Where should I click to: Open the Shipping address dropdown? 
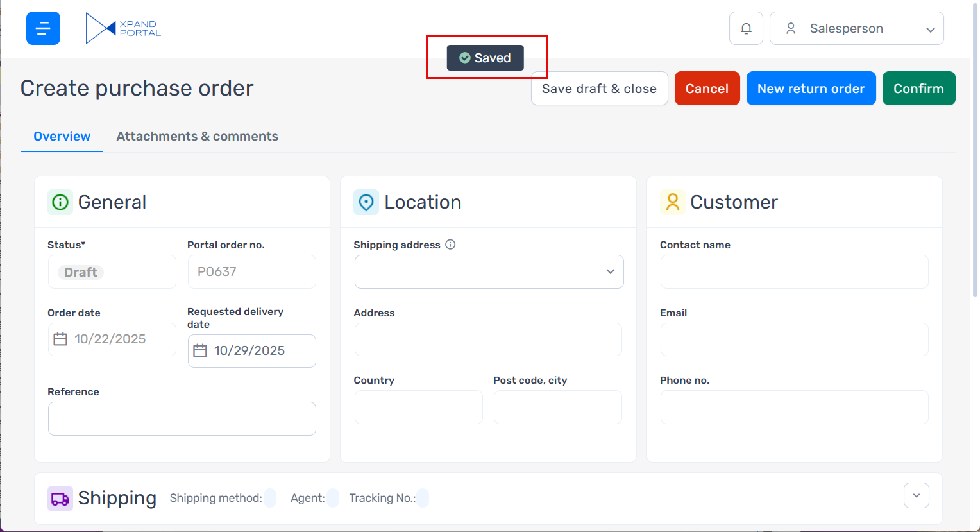pyautogui.click(x=489, y=271)
